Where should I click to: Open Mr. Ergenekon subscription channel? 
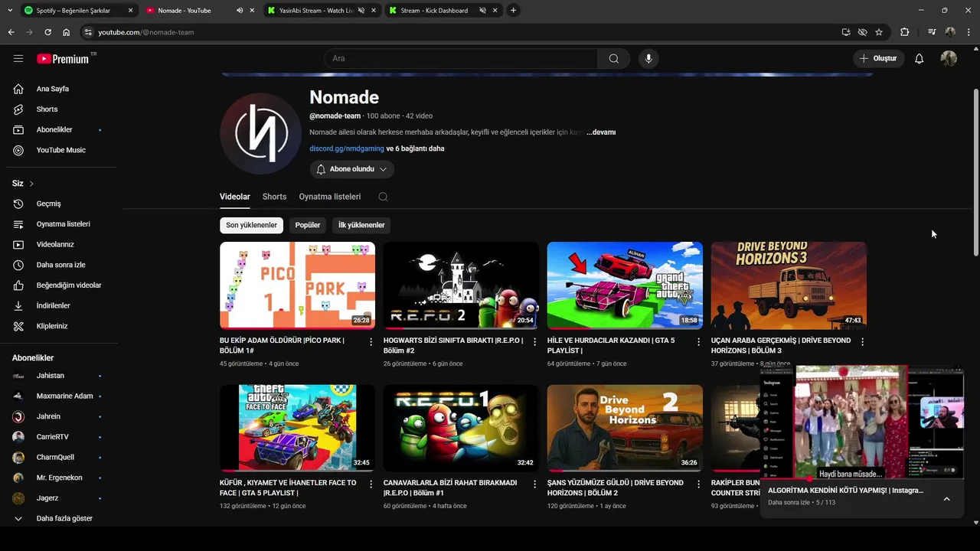point(58,478)
